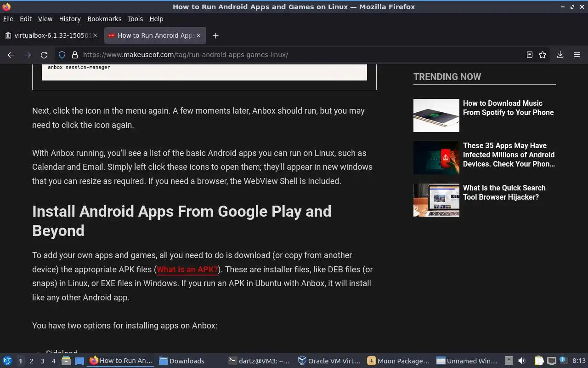Screen dimensions: 588x368
Task: Open the tracking protection shield icon
Action: 62,55
